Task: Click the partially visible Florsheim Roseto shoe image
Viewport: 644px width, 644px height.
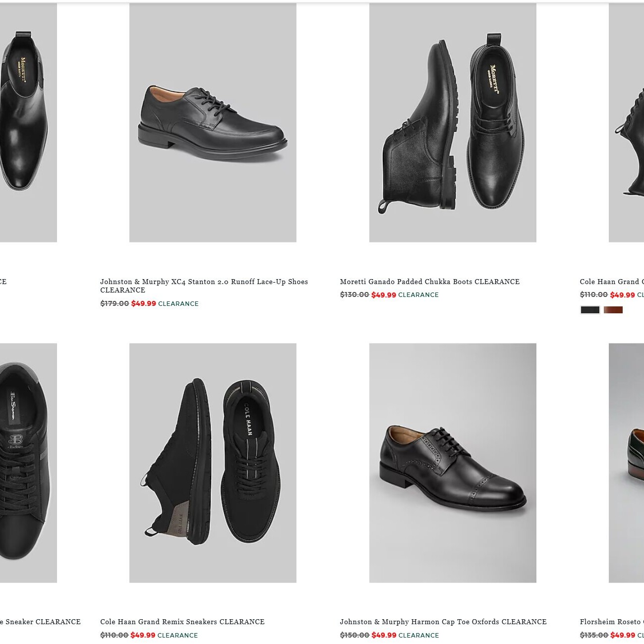Action: click(x=626, y=462)
